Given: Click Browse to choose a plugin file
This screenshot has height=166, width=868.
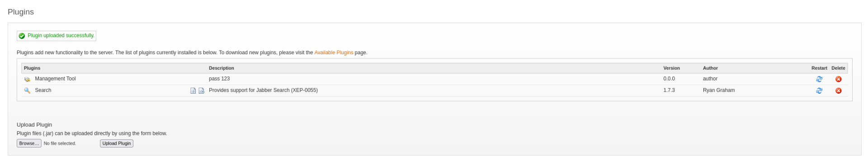Looking at the screenshot, I should [29, 143].
